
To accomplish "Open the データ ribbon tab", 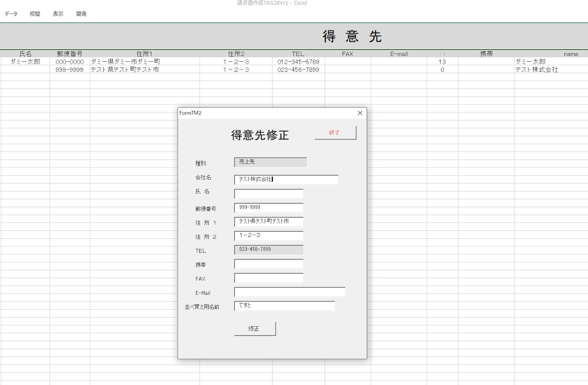I will [x=11, y=14].
